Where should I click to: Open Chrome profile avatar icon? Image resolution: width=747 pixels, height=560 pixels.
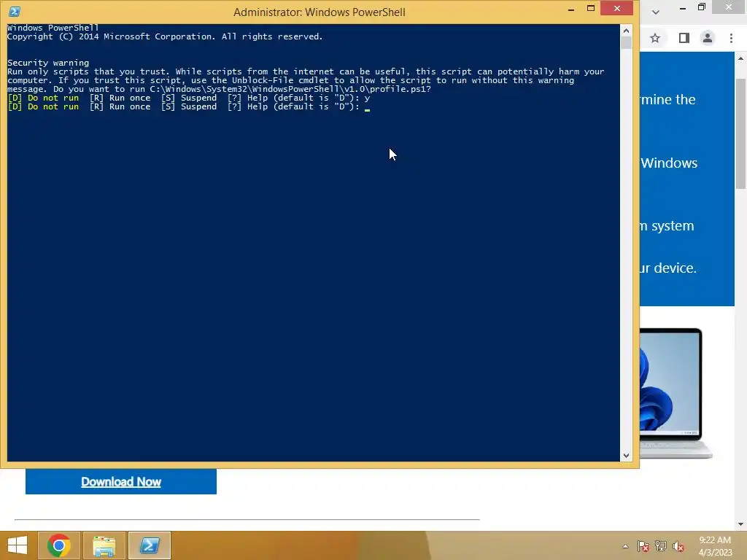(708, 38)
